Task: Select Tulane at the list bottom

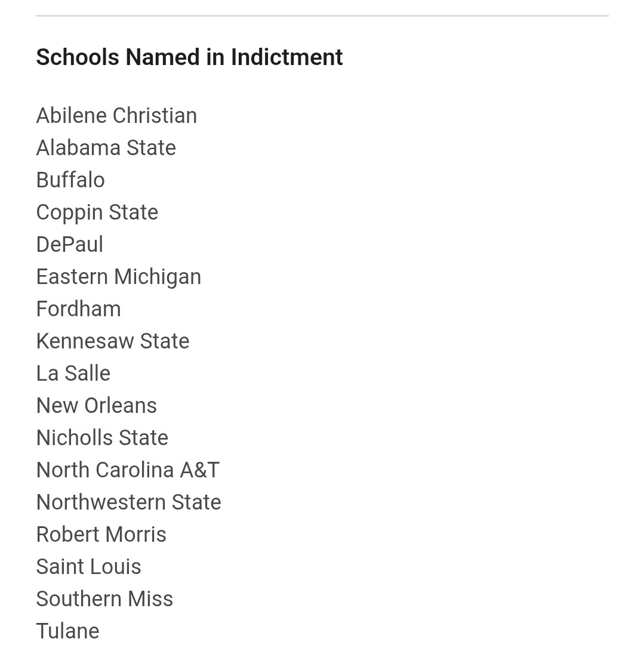Action: [x=67, y=631]
